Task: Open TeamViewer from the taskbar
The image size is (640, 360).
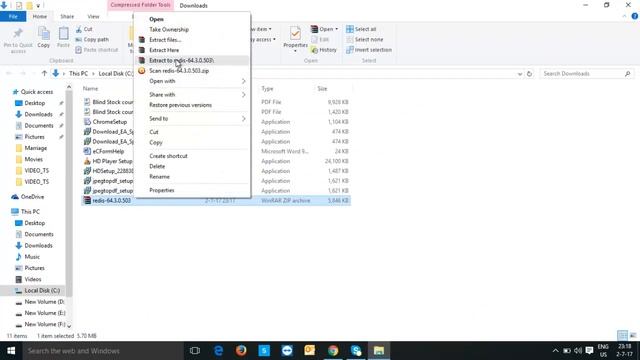Action: click(x=287, y=351)
